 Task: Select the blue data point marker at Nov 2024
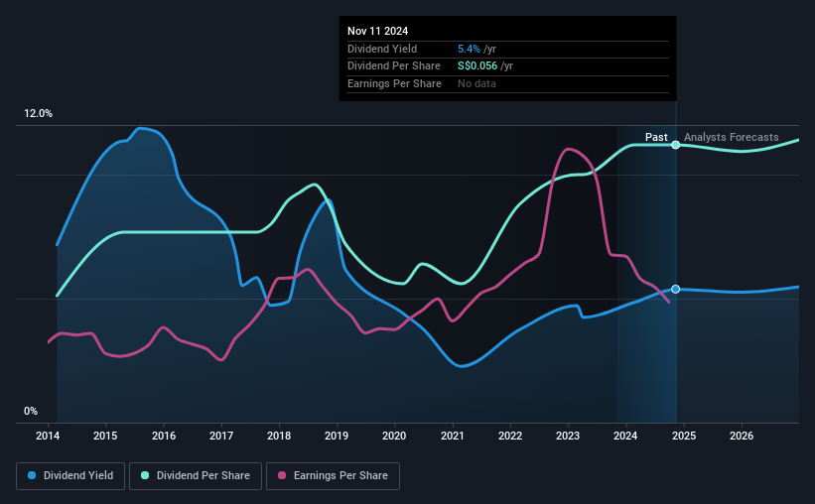(676, 289)
